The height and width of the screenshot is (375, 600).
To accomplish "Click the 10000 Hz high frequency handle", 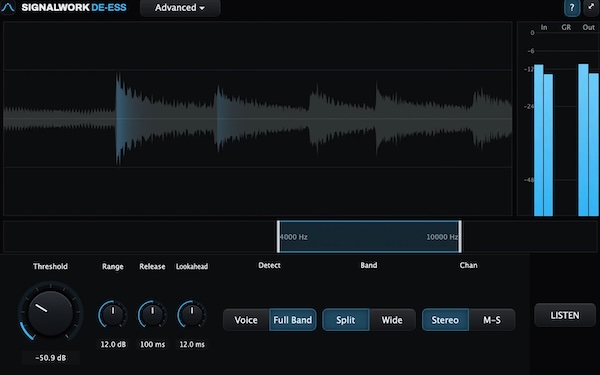I will [460, 236].
